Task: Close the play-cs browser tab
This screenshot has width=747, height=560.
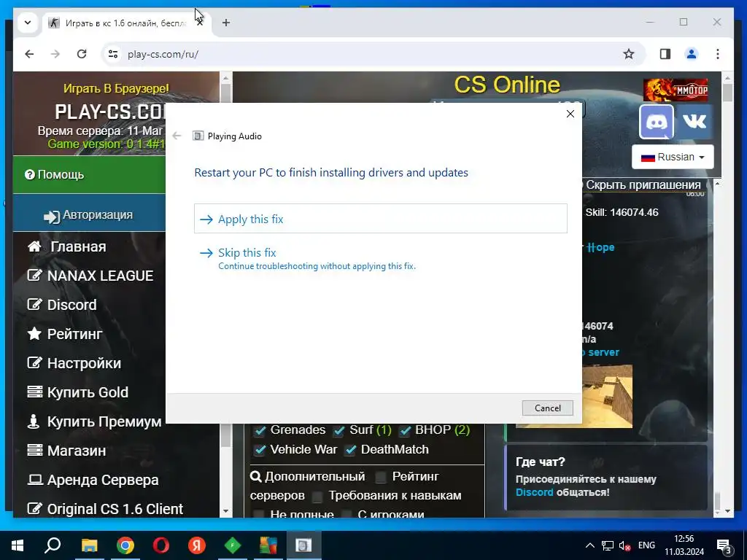Action: (x=200, y=22)
